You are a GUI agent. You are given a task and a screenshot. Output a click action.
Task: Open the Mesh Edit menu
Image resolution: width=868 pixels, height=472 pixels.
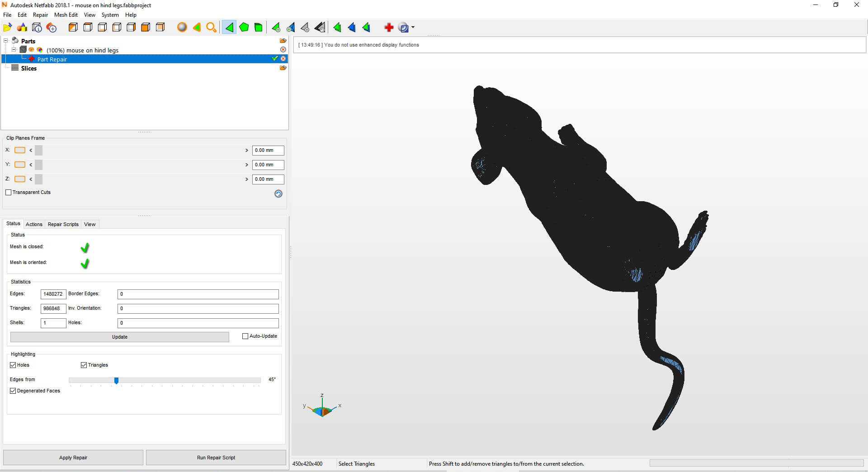pos(66,15)
